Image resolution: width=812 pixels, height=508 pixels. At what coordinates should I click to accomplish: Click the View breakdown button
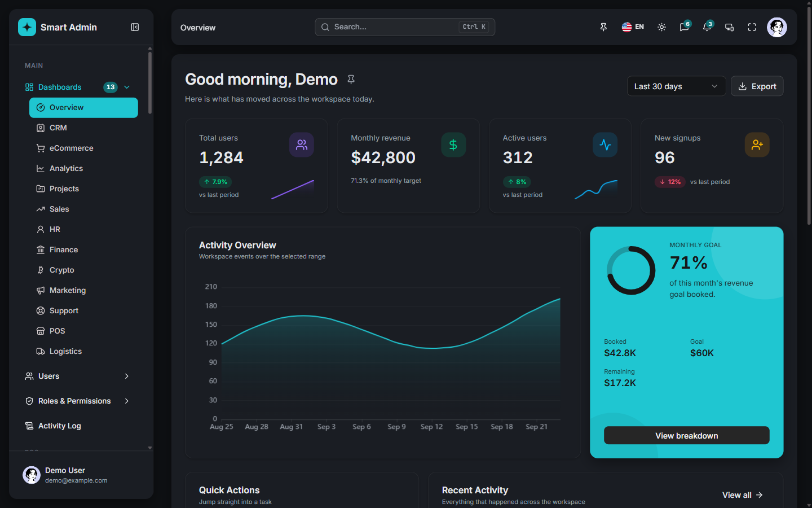click(x=687, y=435)
